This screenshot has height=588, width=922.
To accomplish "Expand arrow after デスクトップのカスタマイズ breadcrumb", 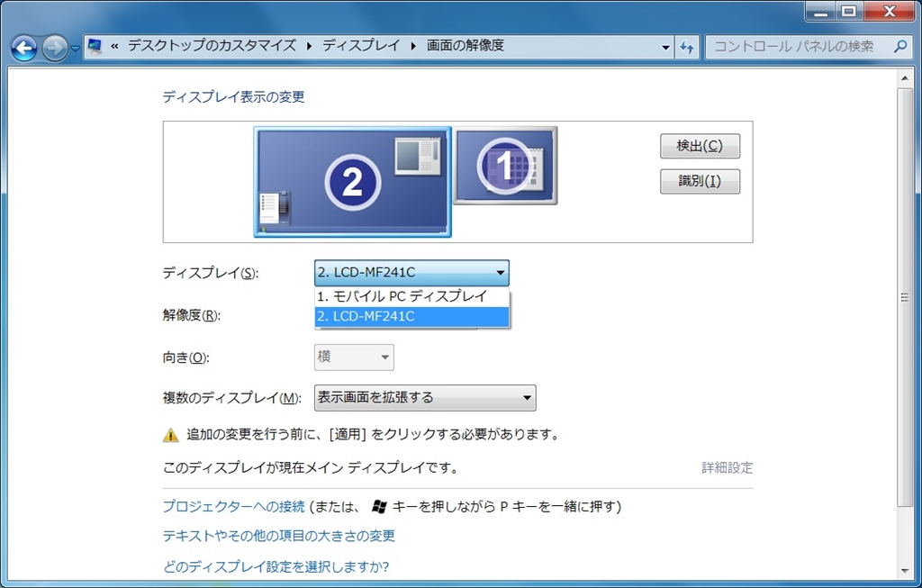I will pos(310,46).
